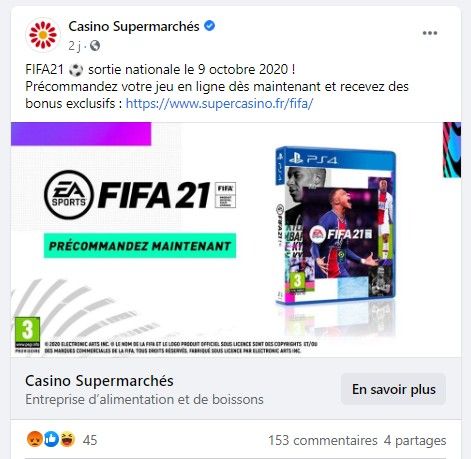The image size is (471, 459).
Task: Click the laughing haha reaction icon
Action: [x=68, y=440]
